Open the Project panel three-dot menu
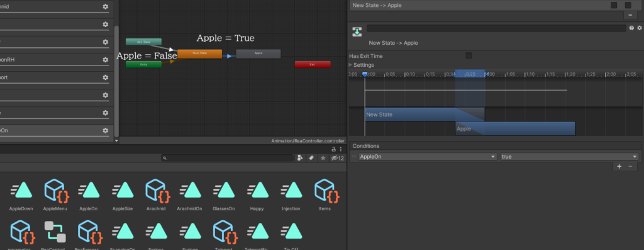644x250 pixels. pyautogui.click(x=341, y=149)
